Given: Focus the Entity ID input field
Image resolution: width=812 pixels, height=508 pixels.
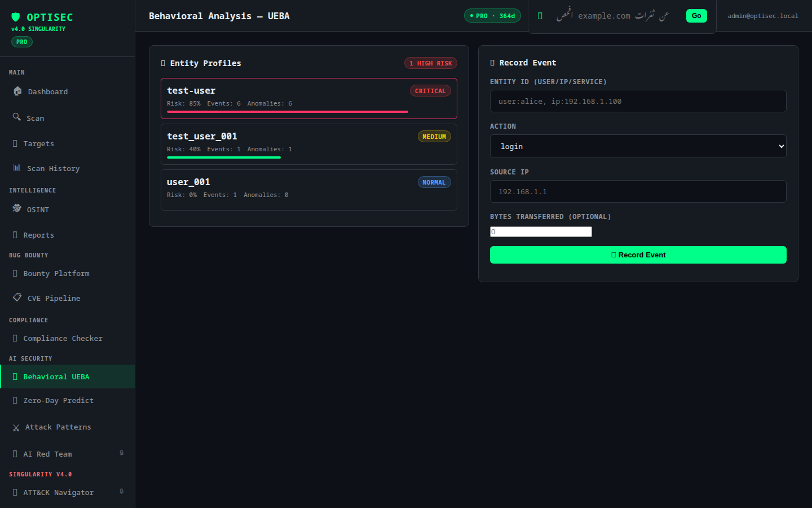Looking at the screenshot, I should pyautogui.click(x=638, y=101).
